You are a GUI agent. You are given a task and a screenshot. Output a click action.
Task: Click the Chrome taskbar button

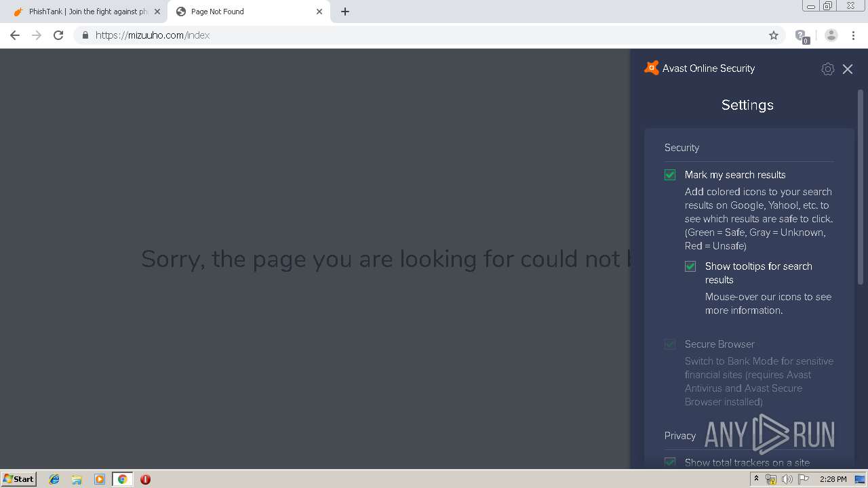[122, 479]
